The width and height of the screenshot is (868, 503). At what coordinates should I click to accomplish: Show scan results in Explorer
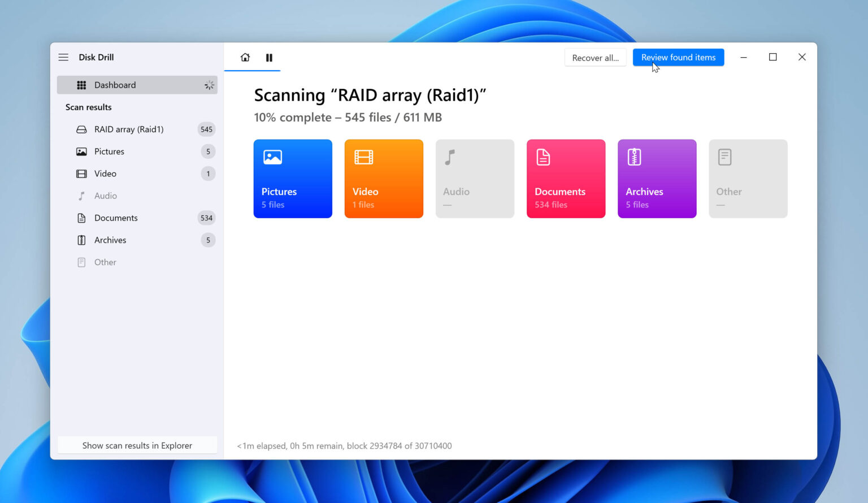coord(137,445)
